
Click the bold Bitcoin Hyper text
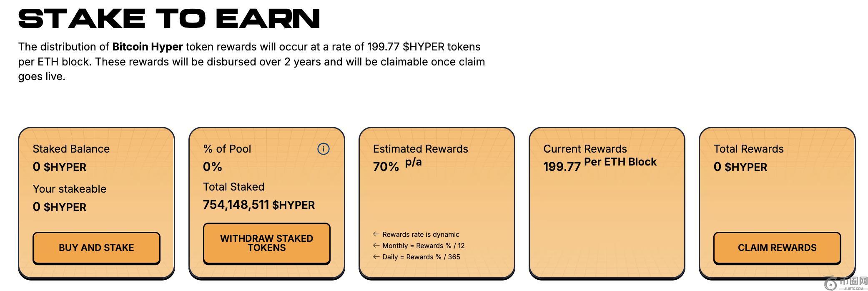tap(147, 47)
